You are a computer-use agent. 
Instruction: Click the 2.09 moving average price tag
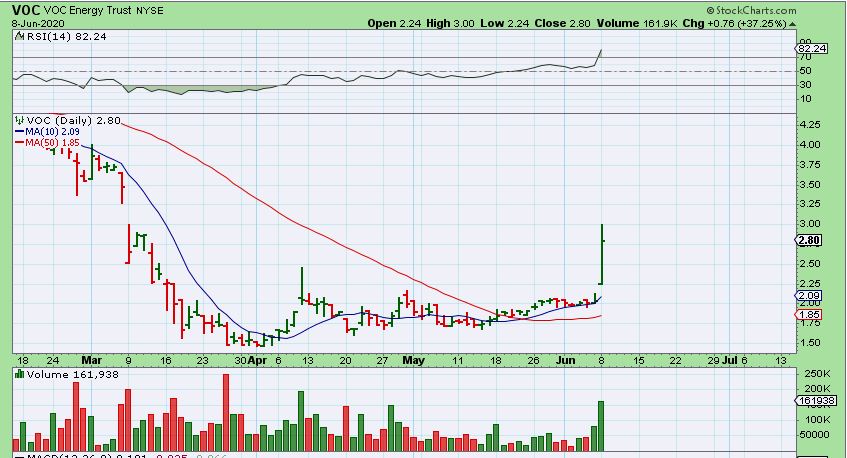click(809, 295)
